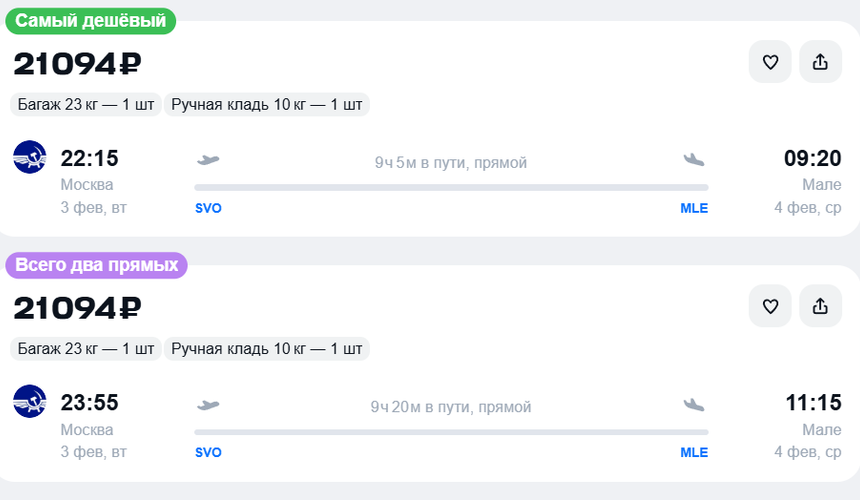Viewport: 860px width, 500px height.
Task: Click MLE airport code on first ticket
Action: tap(694, 208)
